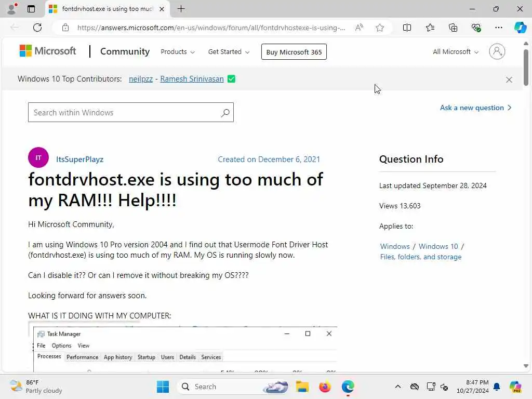Open File Explorer from taskbar

click(x=302, y=387)
